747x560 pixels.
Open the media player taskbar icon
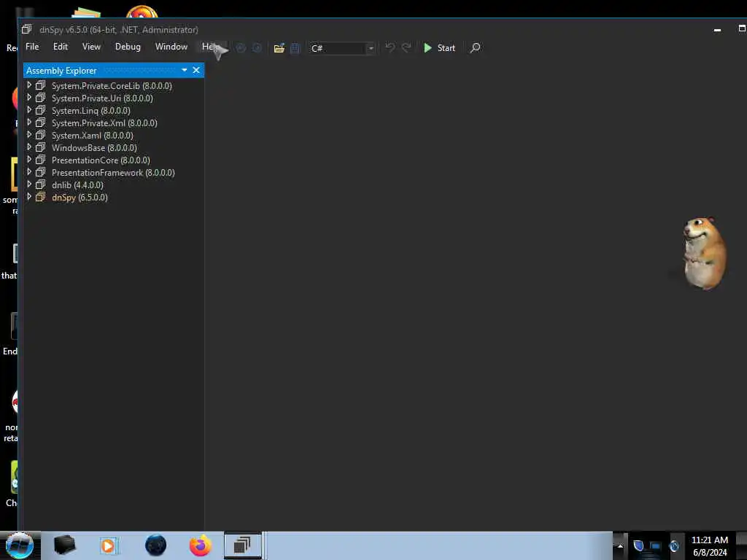click(108, 545)
